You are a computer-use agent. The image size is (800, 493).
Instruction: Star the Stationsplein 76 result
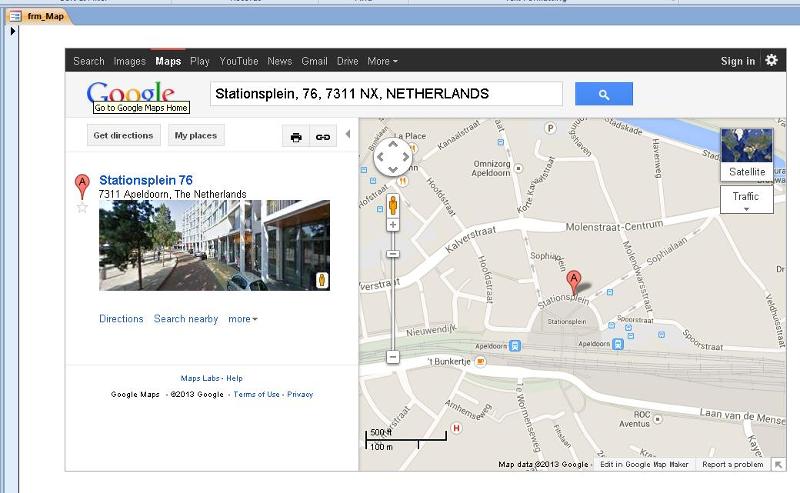tap(82, 208)
